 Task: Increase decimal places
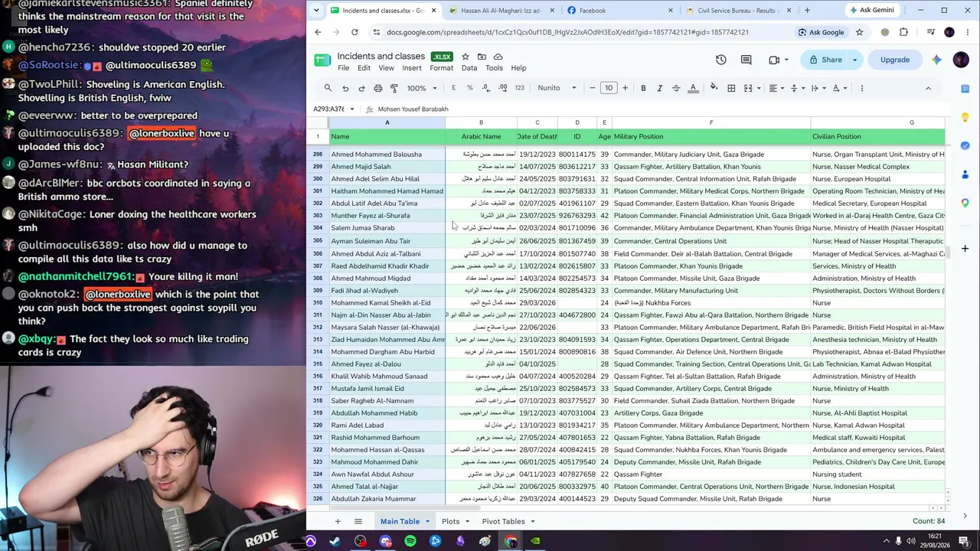pos(503,88)
